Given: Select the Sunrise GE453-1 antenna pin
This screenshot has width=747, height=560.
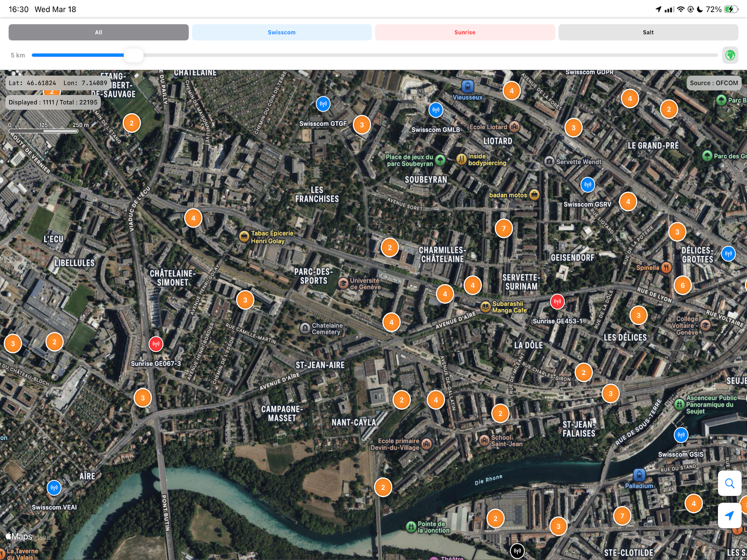Looking at the screenshot, I should [557, 302].
